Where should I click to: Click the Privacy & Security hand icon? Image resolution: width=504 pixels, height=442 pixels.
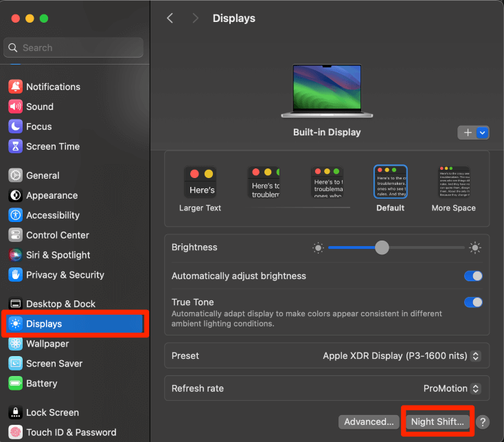click(x=15, y=275)
